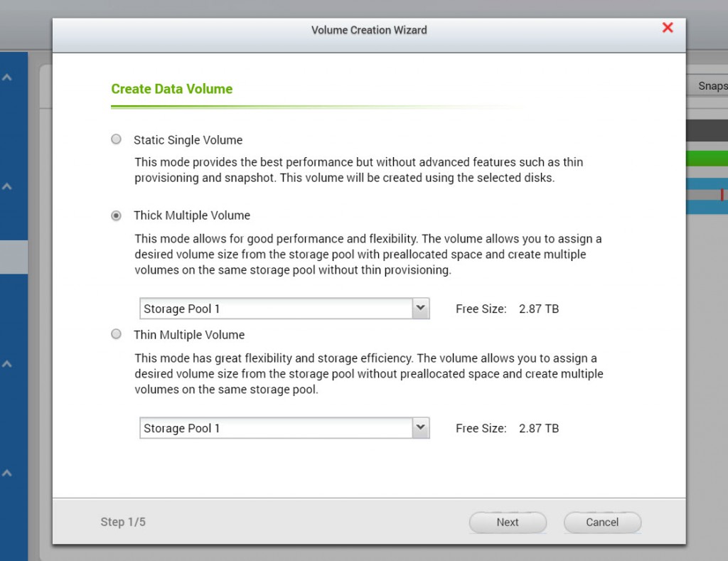Click the Create Data Volume heading
Screen dimensions: 728x561
tap(172, 89)
